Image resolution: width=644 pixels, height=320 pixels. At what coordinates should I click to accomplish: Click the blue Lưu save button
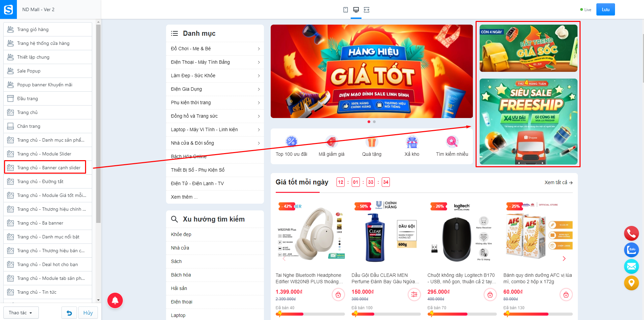click(x=606, y=9)
